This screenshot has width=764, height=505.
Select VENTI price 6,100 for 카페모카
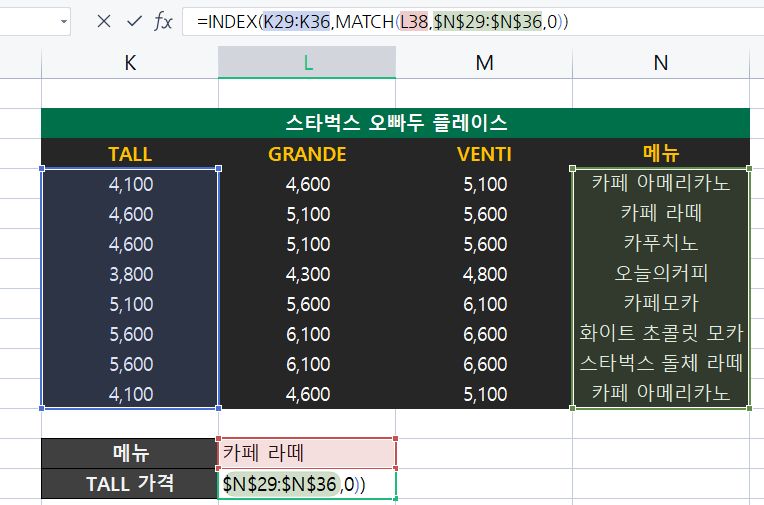pos(484,304)
